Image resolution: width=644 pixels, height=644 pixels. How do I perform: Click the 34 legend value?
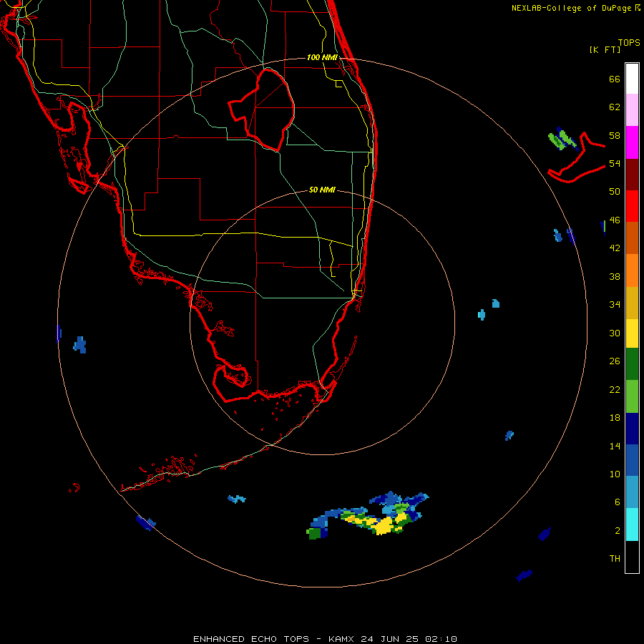click(x=615, y=304)
